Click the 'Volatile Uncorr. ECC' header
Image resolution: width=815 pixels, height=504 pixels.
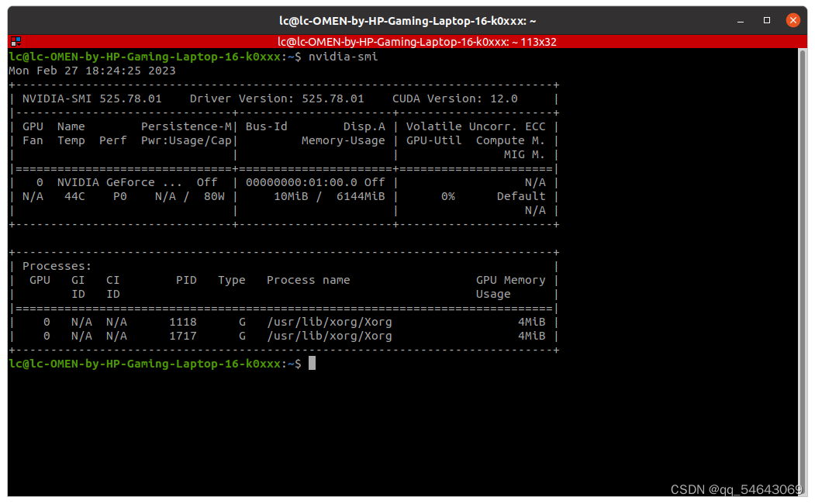[475, 127]
